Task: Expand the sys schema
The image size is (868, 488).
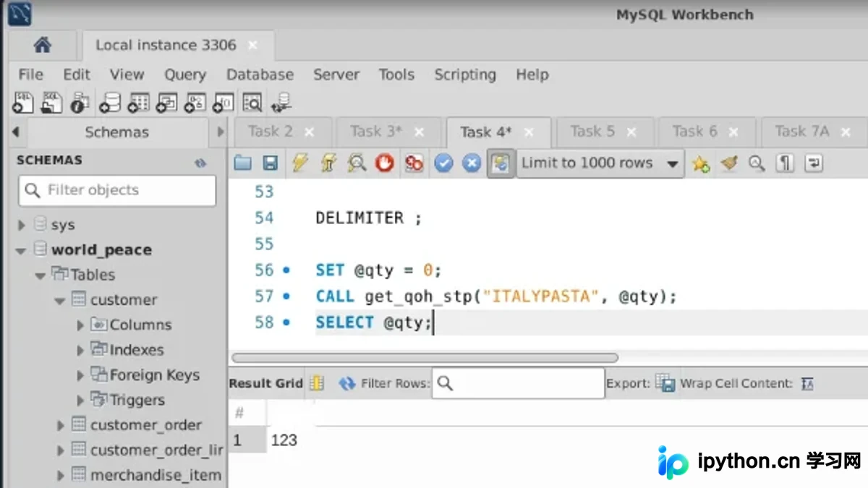Action: point(22,226)
